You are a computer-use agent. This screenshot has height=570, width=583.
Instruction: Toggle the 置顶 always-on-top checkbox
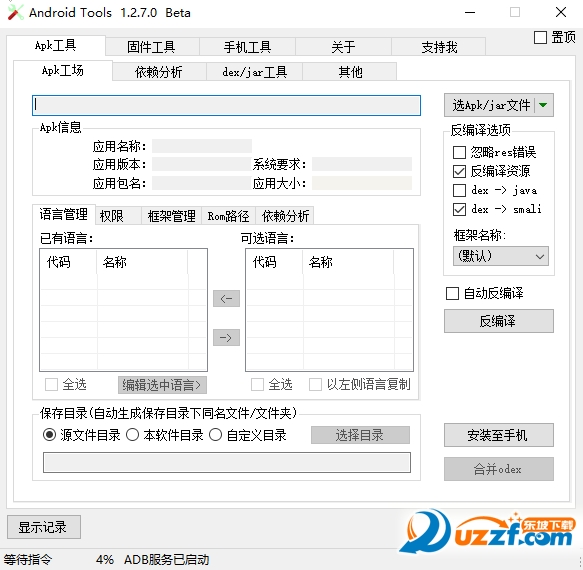coord(540,38)
